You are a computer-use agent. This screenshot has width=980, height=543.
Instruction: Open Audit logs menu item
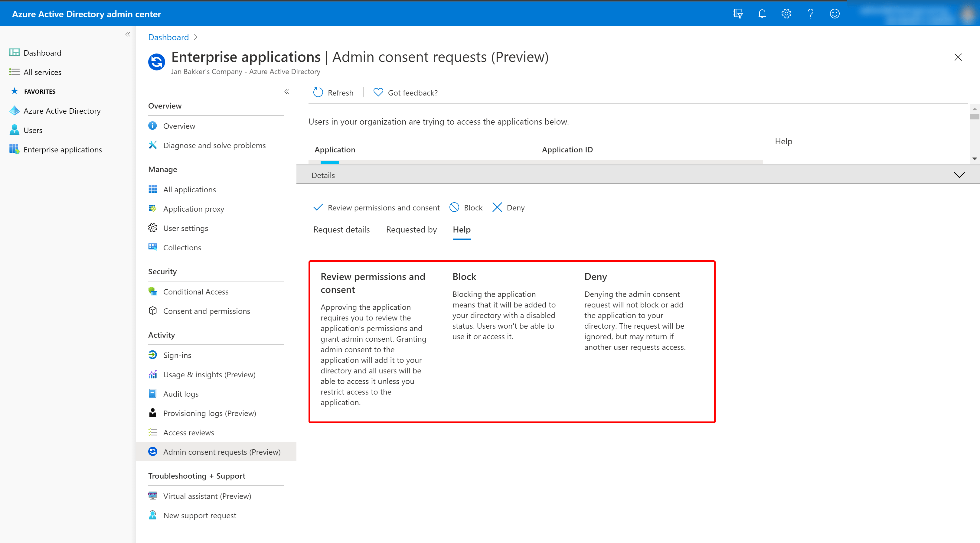[x=181, y=394]
